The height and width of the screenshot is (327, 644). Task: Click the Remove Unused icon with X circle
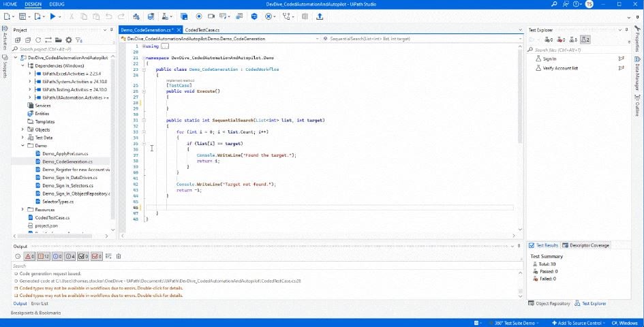pyautogui.click(x=269, y=16)
